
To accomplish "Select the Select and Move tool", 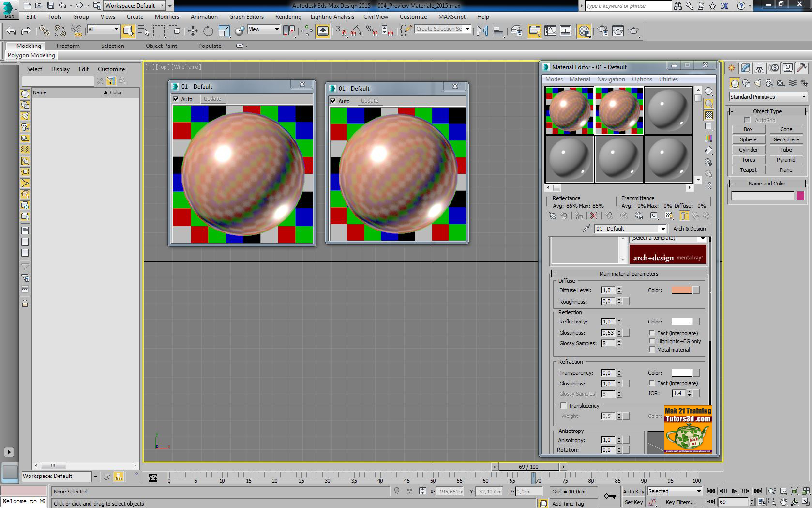I will coord(193,31).
